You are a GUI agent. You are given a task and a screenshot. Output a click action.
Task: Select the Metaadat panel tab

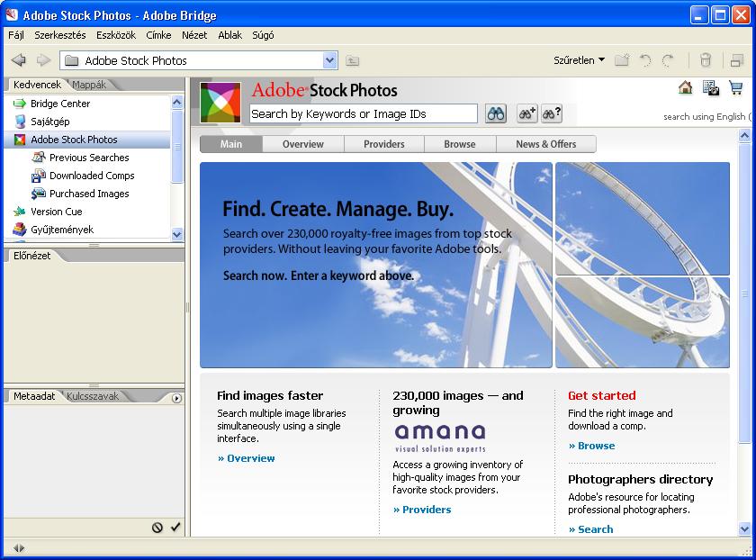click(x=34, y=396)
